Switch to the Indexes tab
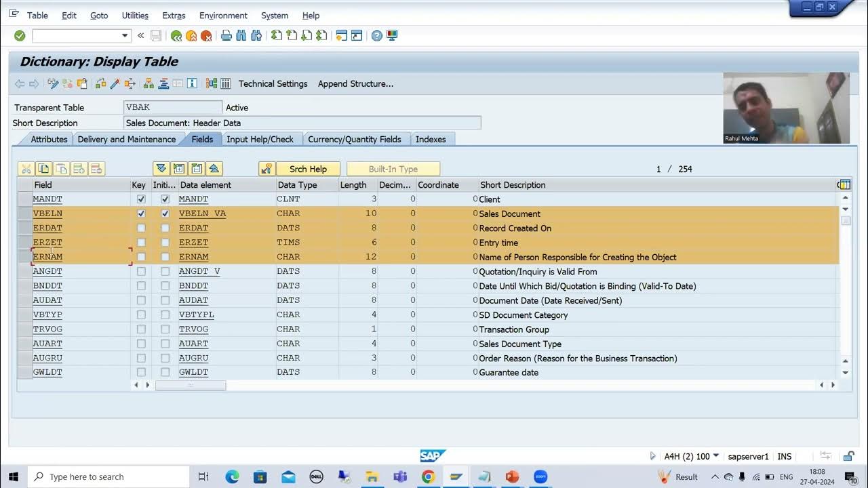Image resolution: width=868 pixels, height=488 pixels. pos(431,139)
